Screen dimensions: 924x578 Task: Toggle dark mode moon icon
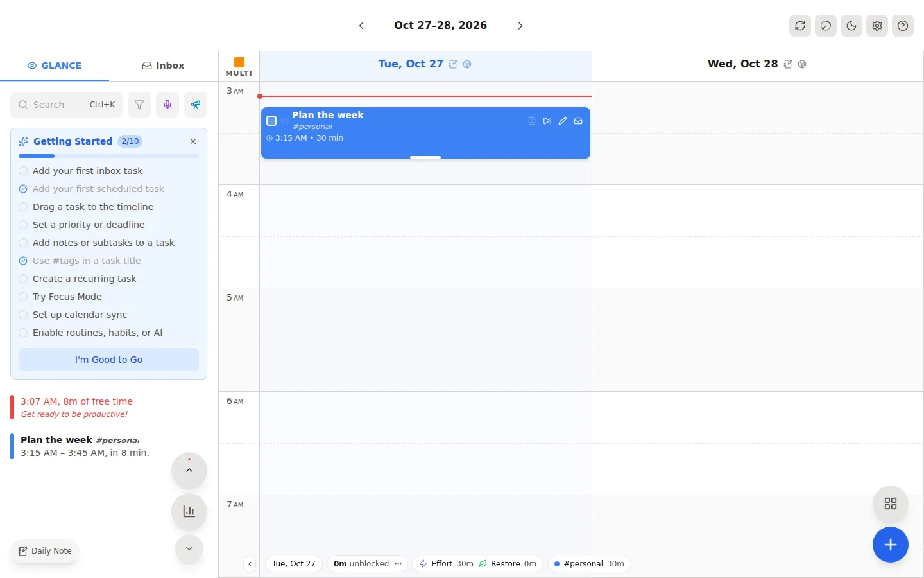tap(851, 26)
